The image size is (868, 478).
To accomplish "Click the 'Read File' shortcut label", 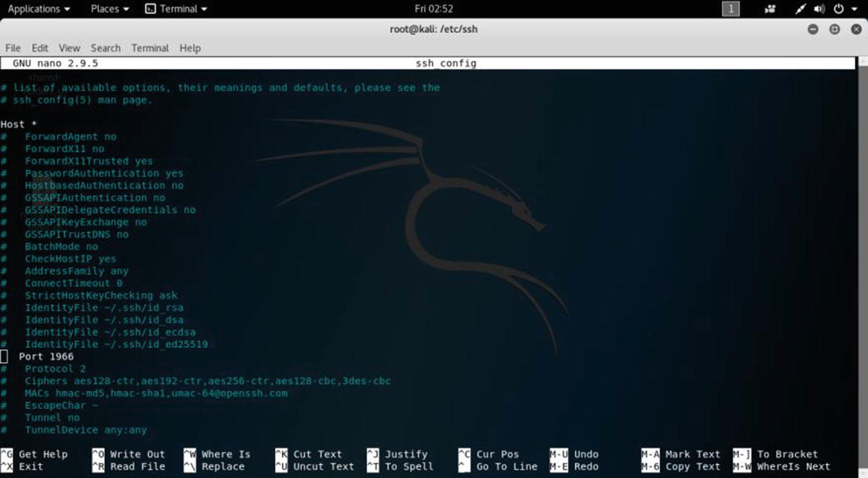I will coord(138,466).
